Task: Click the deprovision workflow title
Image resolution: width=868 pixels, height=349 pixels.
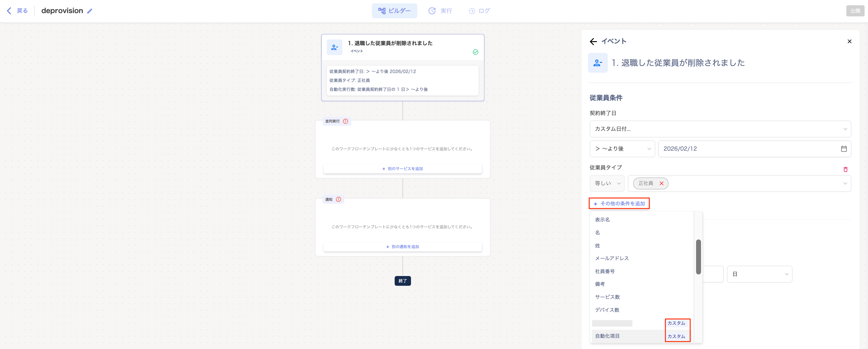Action: [x=62, y=11]
